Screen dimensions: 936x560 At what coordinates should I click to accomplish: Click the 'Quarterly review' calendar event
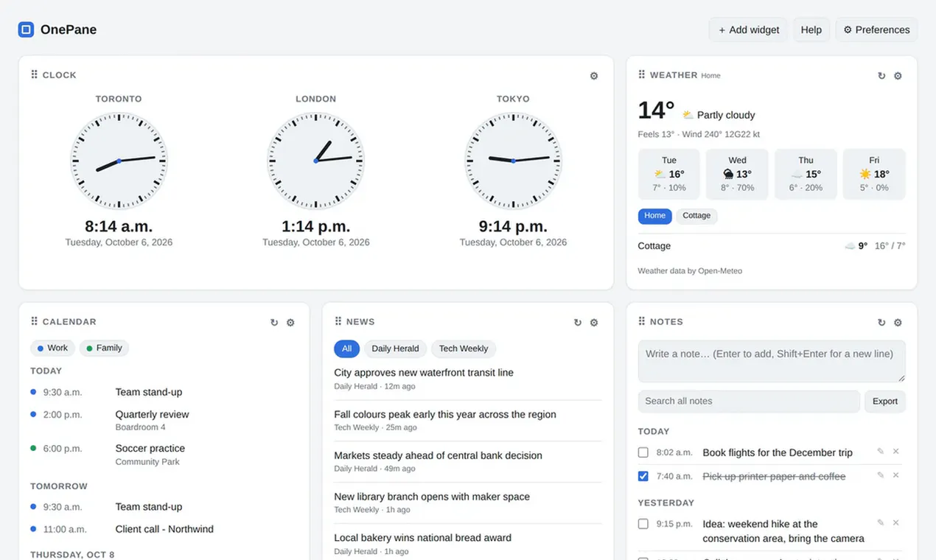point(152,414)
